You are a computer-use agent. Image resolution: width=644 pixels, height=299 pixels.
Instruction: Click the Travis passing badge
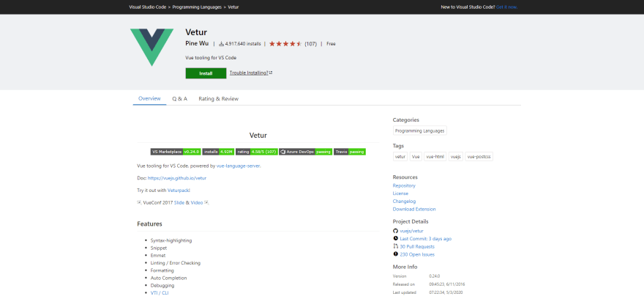coord(350,152)
